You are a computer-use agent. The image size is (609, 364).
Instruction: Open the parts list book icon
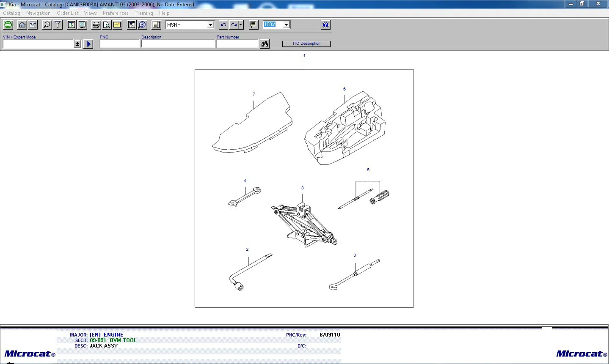coord(132,25)
